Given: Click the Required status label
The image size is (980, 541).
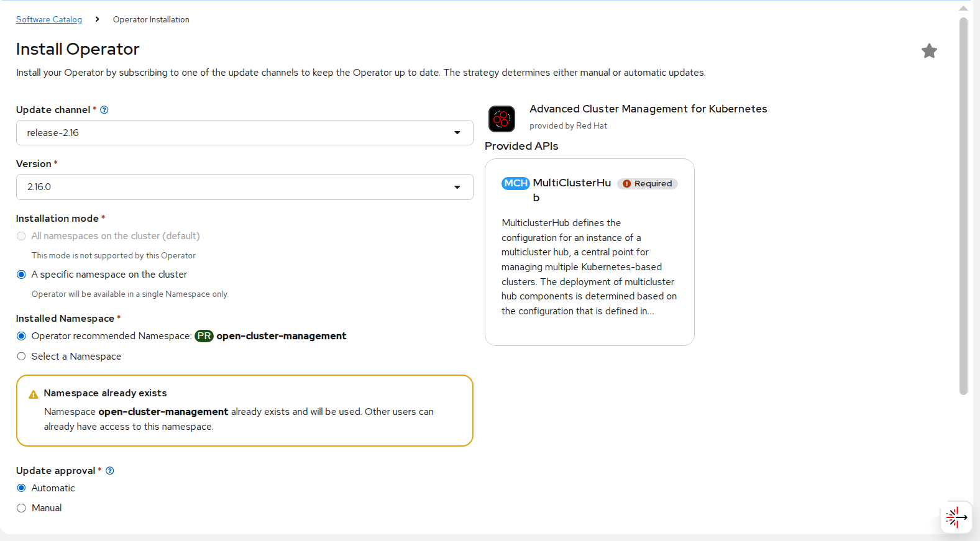Looking at the screenshot, I should click(648, 184).
